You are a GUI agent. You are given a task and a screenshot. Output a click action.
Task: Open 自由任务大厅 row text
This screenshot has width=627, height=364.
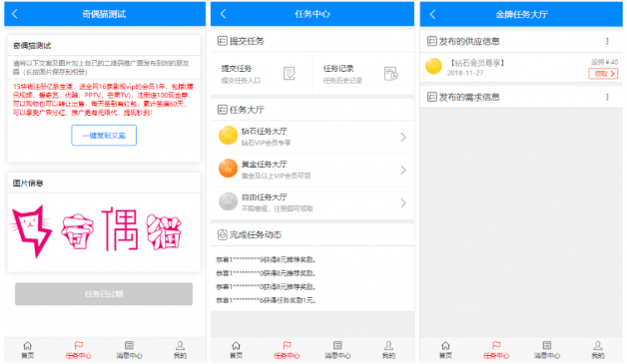265,197
